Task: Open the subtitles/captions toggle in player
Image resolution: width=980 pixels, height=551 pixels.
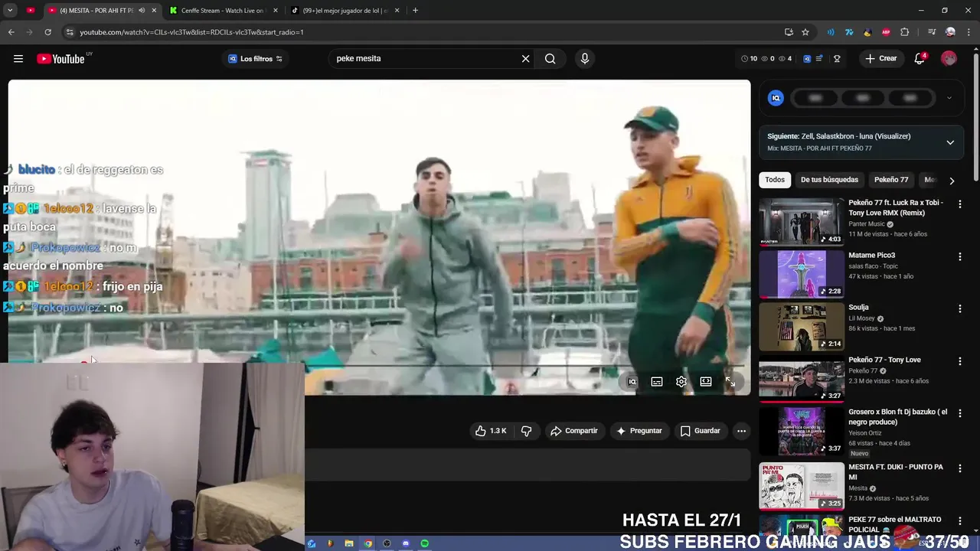Action: (657, 382)
